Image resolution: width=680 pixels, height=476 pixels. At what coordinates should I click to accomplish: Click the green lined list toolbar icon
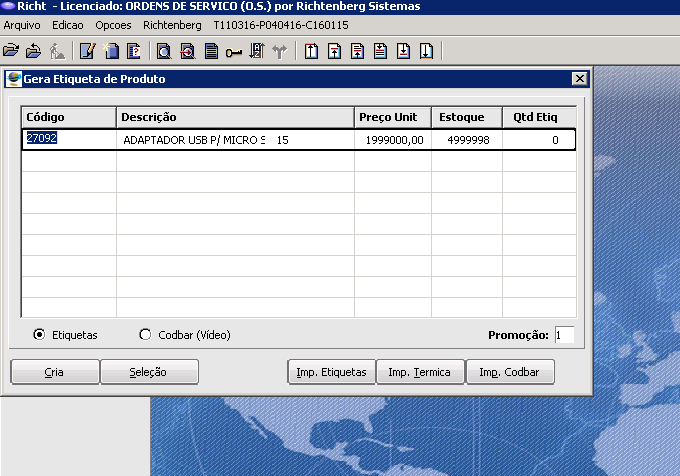coord(210,51)
